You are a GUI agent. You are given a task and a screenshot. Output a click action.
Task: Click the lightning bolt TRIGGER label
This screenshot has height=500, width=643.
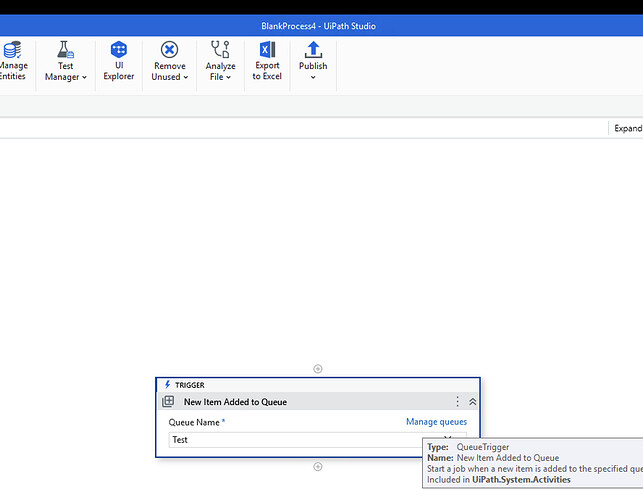pyautogui.click(x=184, y=385)
